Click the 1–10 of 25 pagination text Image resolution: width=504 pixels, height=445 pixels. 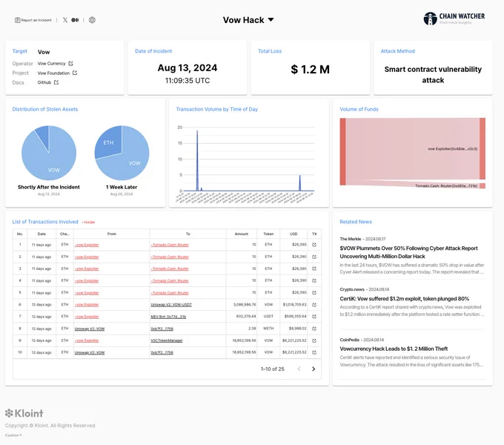click(x=273, y=369)
